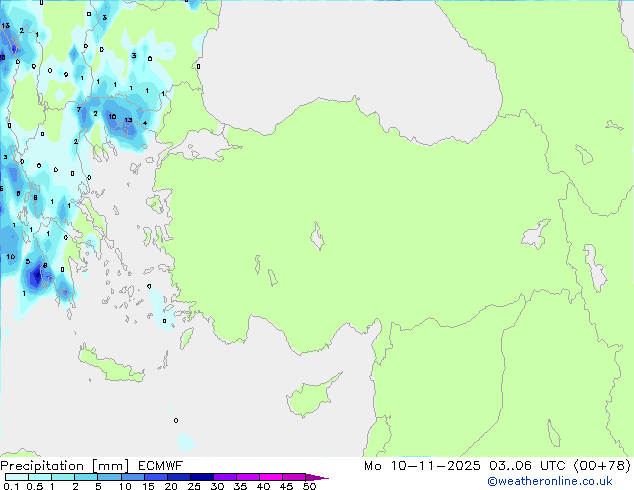Click legend value '30'

(x=217, y=486)
